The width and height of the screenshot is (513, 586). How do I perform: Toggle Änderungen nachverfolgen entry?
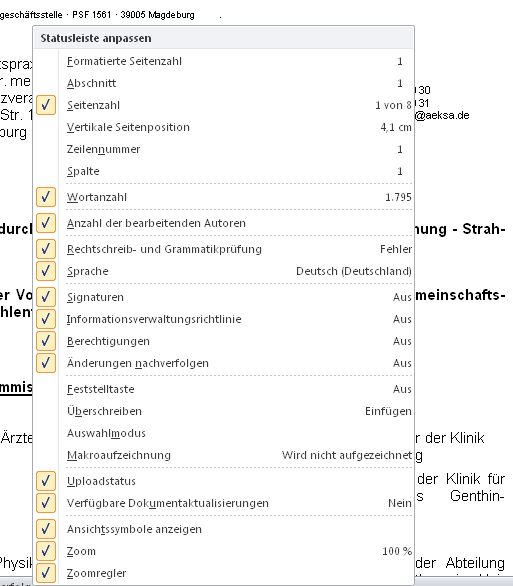[223, 363]
